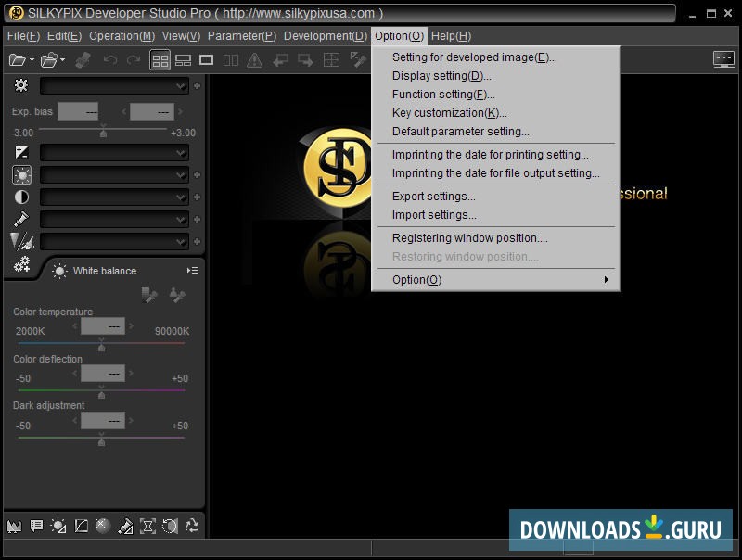Select the tone half-circle icon
Image resolution: width=742 pixels, height=560 pixels.
click(21, 197)
